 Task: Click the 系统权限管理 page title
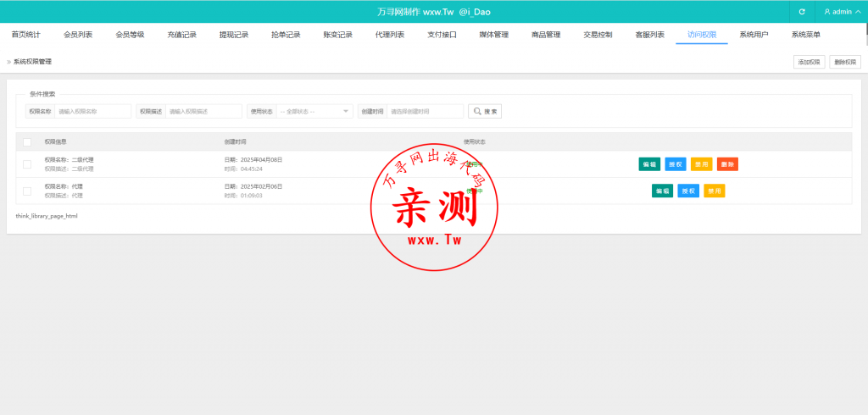[x=33, y=62]
